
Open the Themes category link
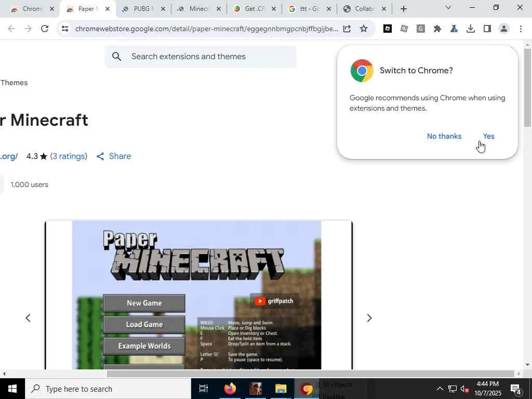click(x=14, y=83)
